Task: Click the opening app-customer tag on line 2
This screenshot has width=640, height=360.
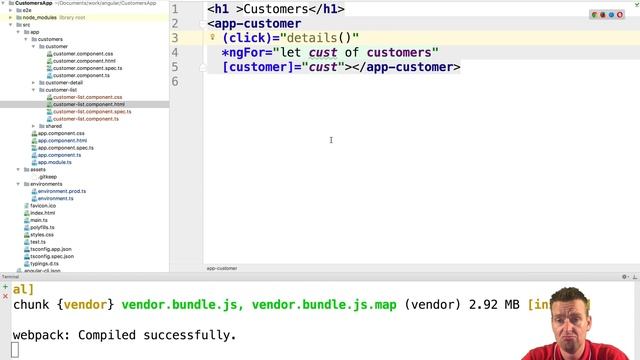Action: click(x=254, y=24)
